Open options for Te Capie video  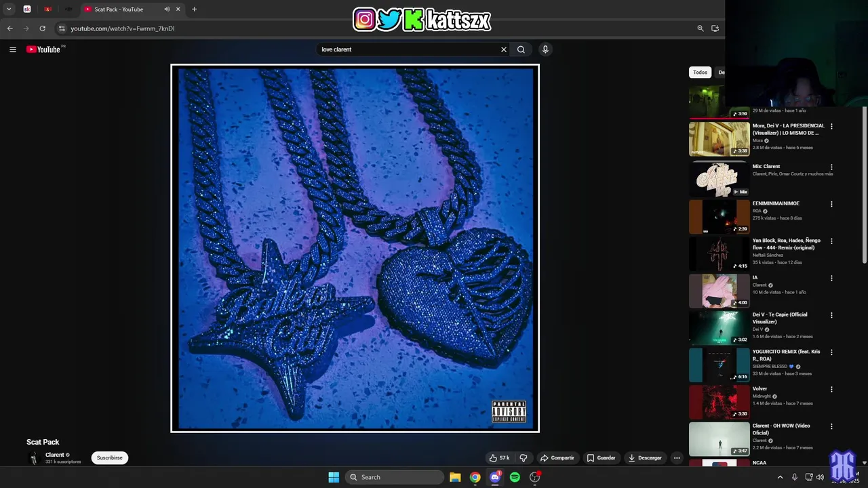point(831,315)
